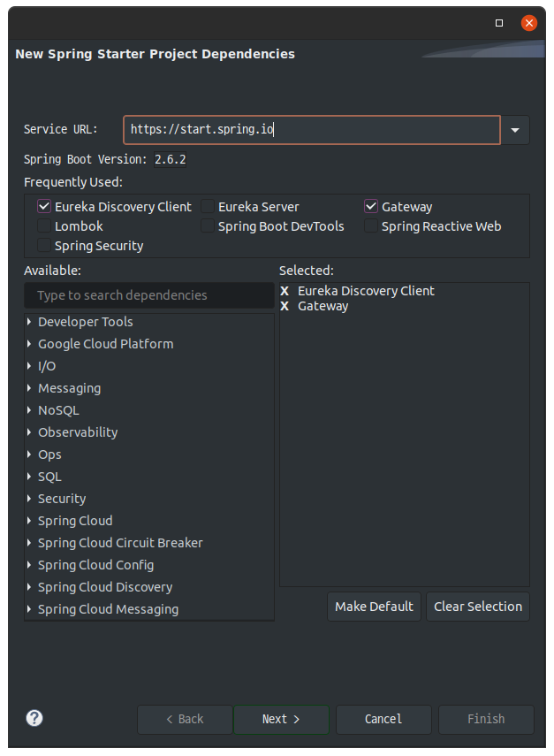
Task: Expand the Spring Cloud category arrow
Action: [29, 521]
